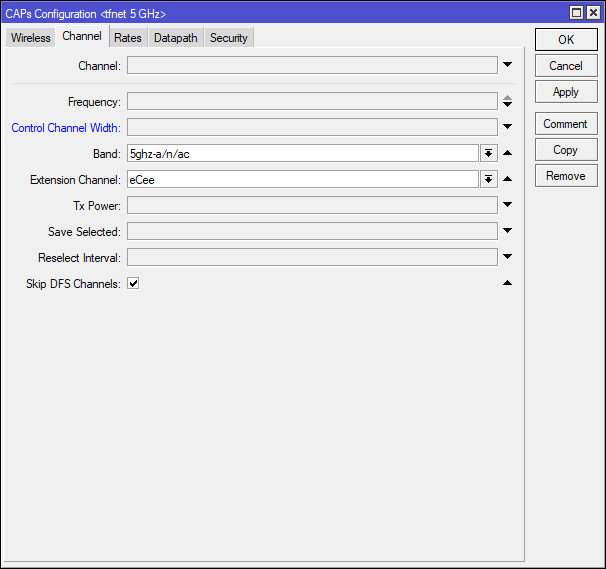The height and width of the screenshot is (569, 606).
Task: Click the Control Channel Width label
Action: point(66,128)
